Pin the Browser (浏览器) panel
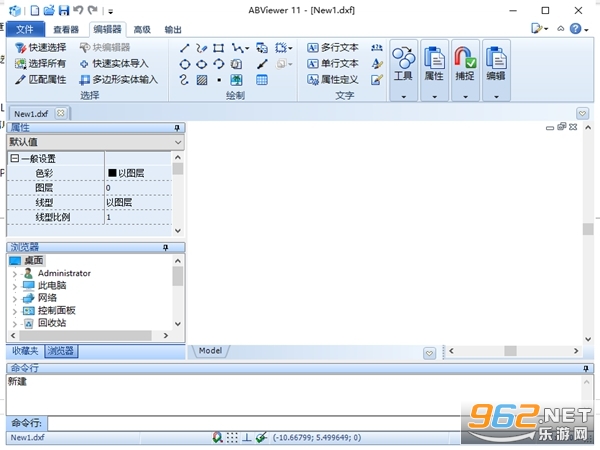The height and width of the screenshot is (450, 600). tap(165, 248)
